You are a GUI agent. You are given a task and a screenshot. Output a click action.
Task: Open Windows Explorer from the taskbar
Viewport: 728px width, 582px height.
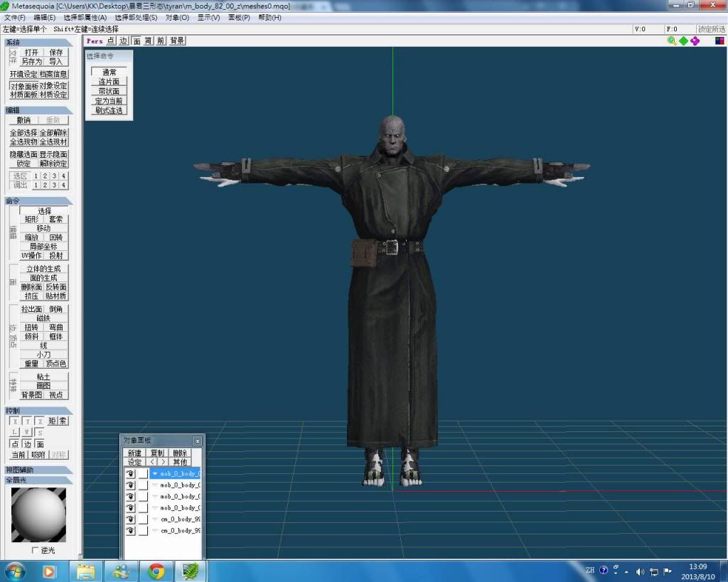pos(86,571)
